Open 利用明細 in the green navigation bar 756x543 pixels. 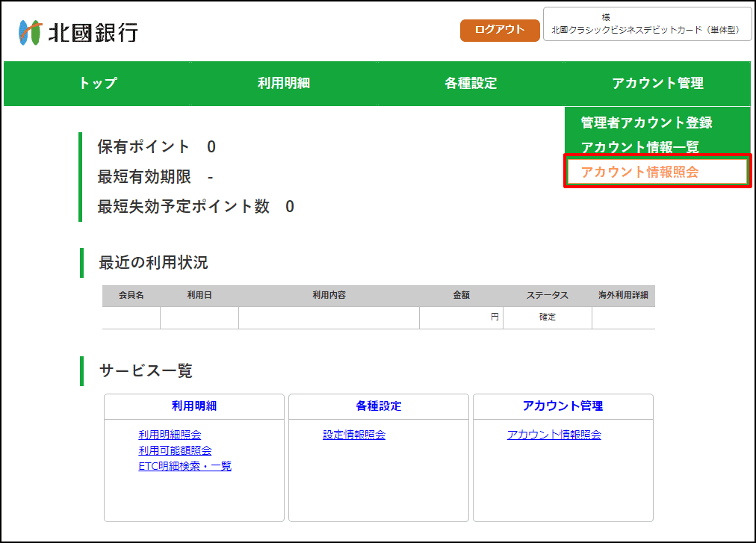(284, 84)
